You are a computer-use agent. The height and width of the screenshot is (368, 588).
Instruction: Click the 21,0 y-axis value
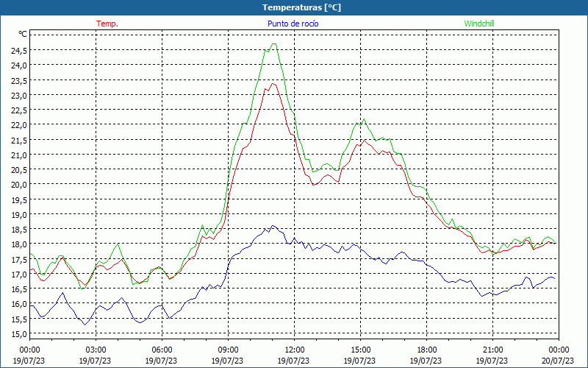pyautogui.click(x=19, y=155)
